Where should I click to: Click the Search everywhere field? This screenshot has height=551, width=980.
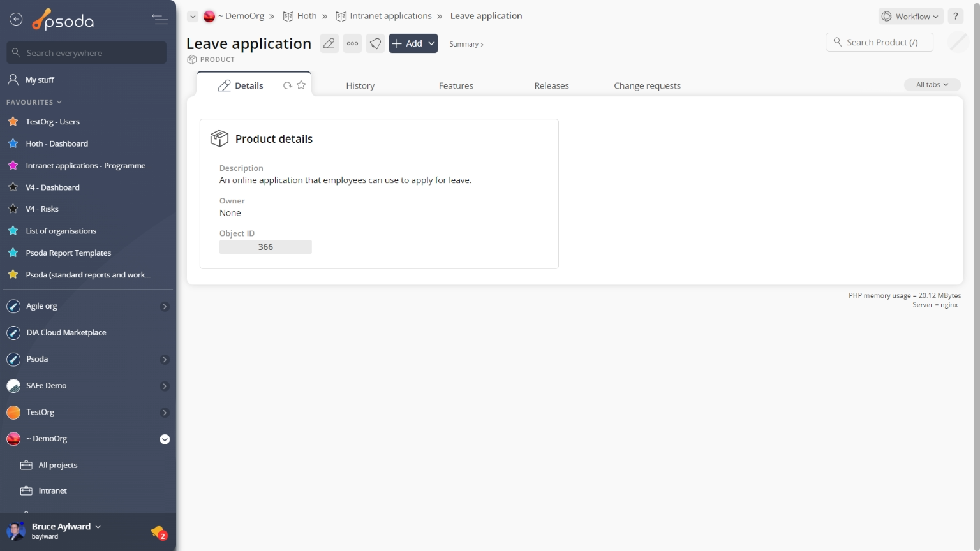coord(87,53)
